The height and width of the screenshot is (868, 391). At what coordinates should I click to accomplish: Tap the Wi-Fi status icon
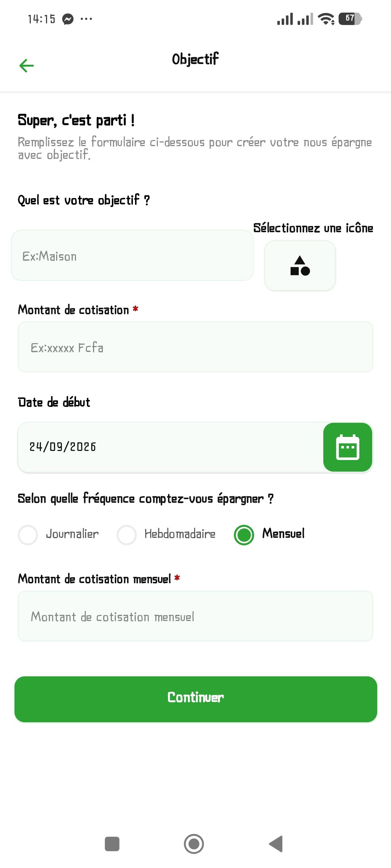coord(326,19)
